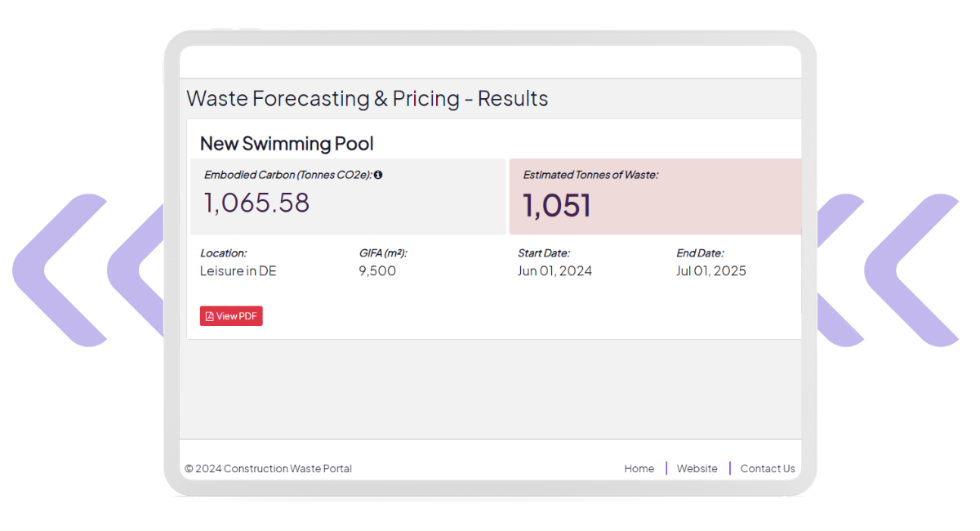The height and width of the screenshot is (531, 980).
Task: Open the Website footer link
Action: click(x=697, y=469)
